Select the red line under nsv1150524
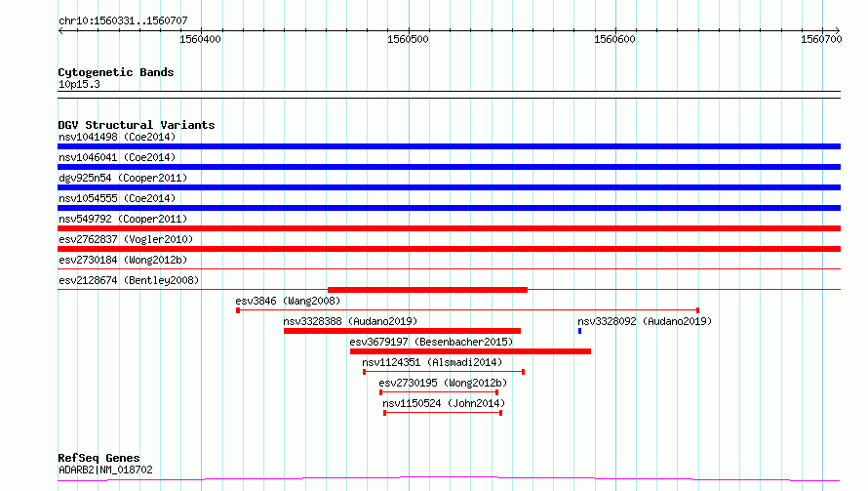The image size is (868, 491). [x=443, y=413]
